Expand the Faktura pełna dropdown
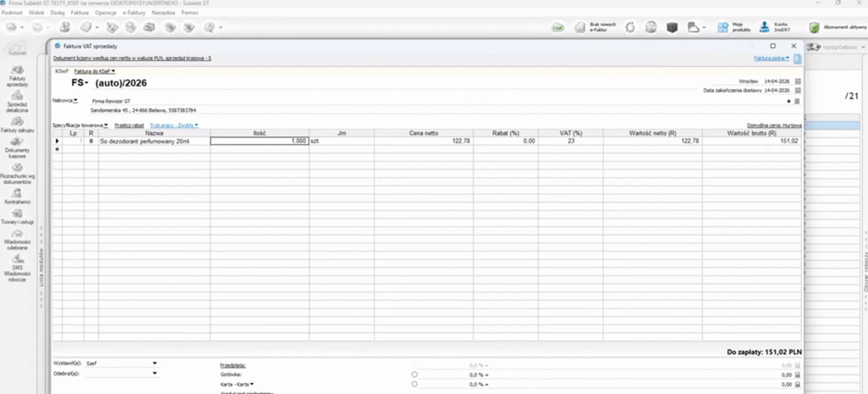 [771, 58]
